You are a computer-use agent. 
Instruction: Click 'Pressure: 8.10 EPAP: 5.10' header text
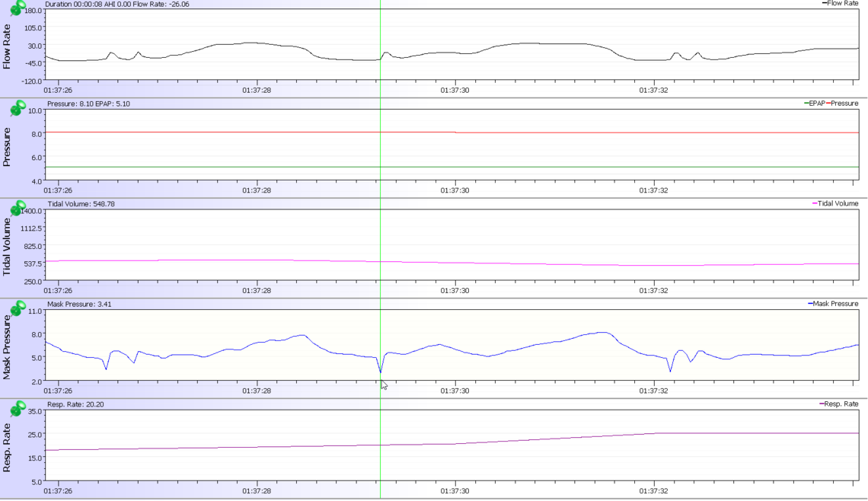pyautogui.click(x=88, y=104)
